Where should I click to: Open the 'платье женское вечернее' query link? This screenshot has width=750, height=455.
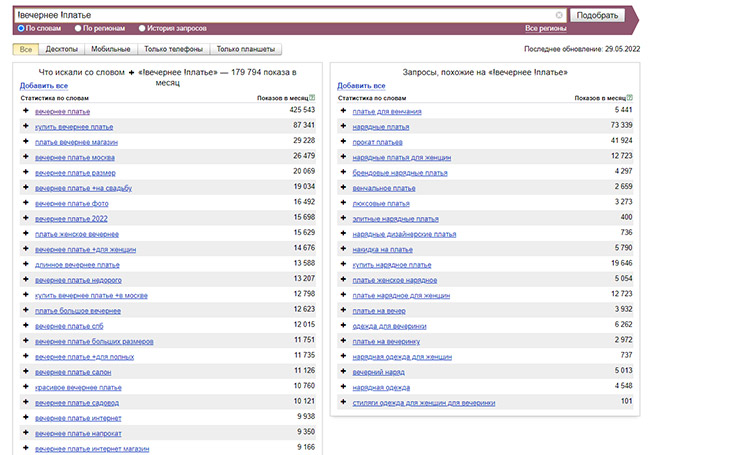pos(77,234)
